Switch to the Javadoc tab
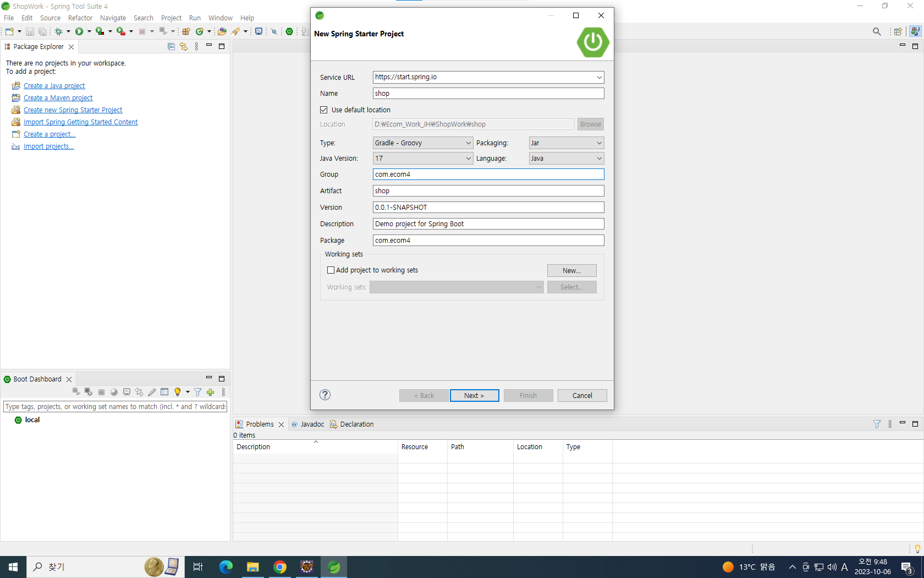 [308, 424]
